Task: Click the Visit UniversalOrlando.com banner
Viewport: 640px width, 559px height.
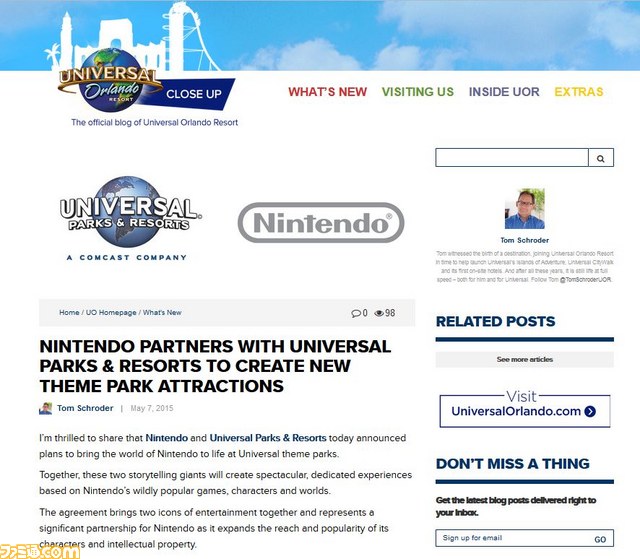Action: click(x=525, y=409)
